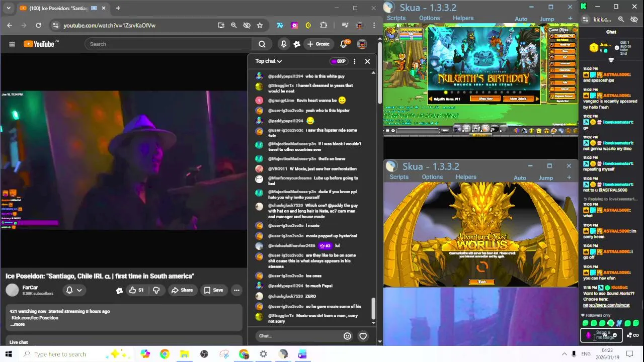Bookmark this page with the star
The height and width of the screenshot is (362, 644).
(x=260, y=25)
